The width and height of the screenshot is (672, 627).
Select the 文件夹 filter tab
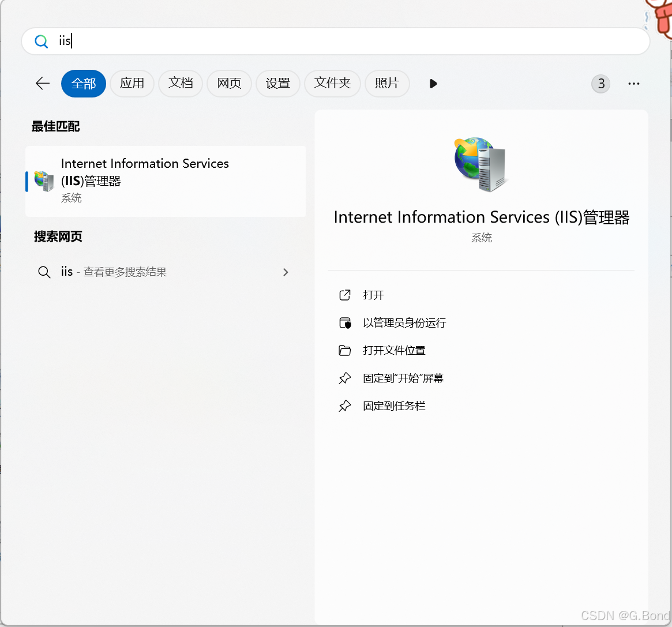tap(332, 84)
